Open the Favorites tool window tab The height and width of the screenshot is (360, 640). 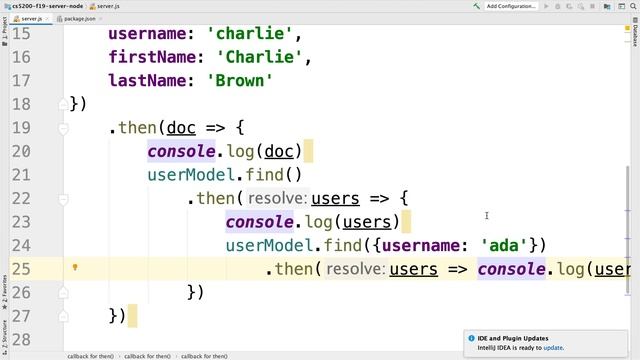tap(4, 291)
